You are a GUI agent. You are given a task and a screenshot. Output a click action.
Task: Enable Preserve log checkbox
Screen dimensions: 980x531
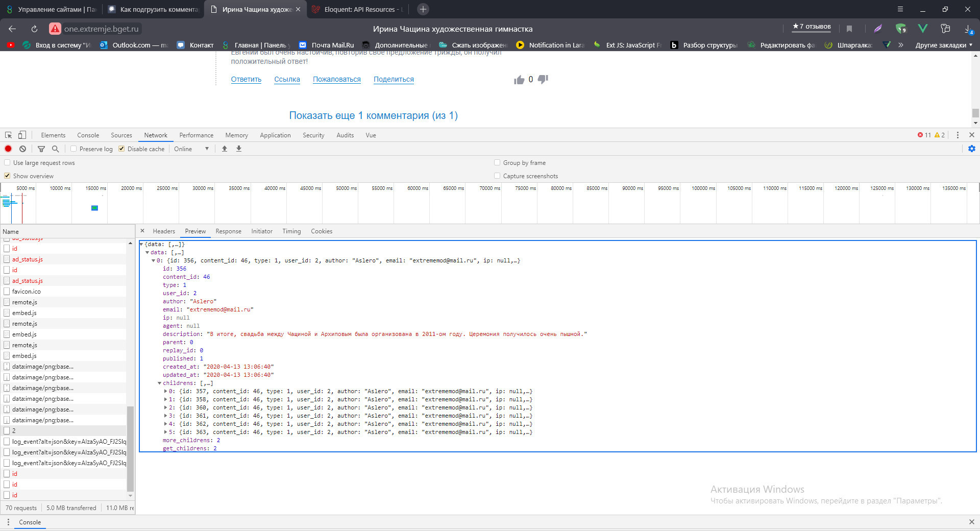(x=73, y=149)
